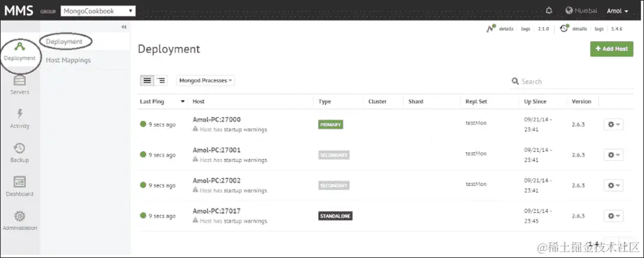Viewport: 644px width, 258px height.
Task: Select Deployment in the submenu
Action: coord(64,41)
